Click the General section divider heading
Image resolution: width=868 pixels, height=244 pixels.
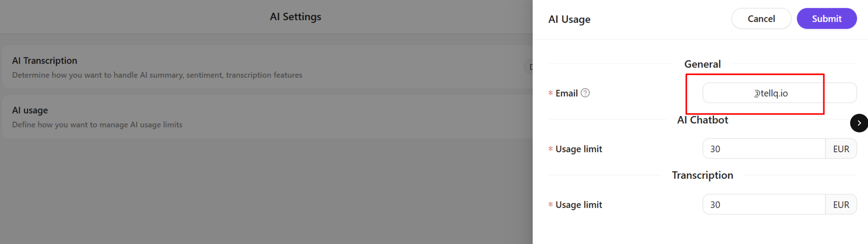702,64
